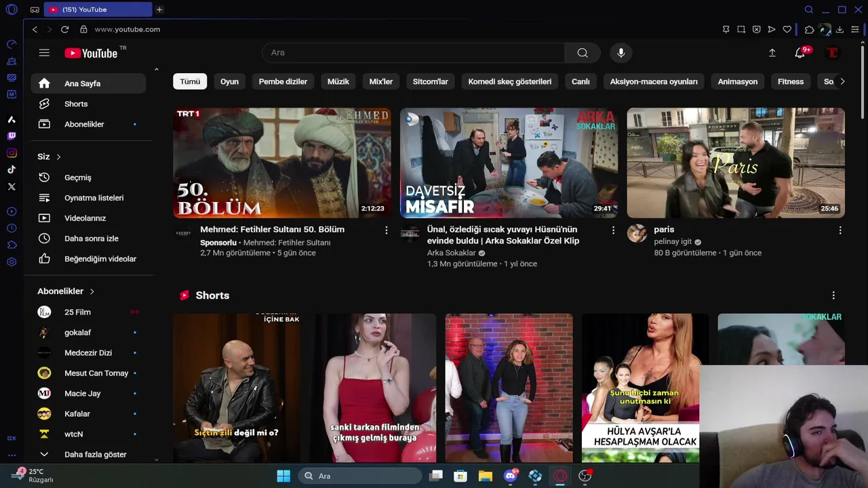The height and width of the screenshot is (488, 868).
Task: Select the Oyun filter chip
Action: click(x=229, y=81)
